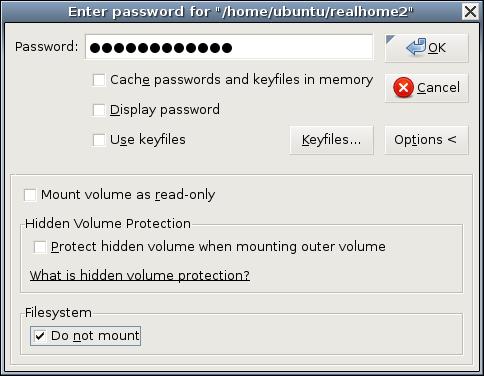Click the Hidden Volume Protection group heading
The width and height of the screenshot is (484, 376).
pyautogui.click(x=108, y=224)
